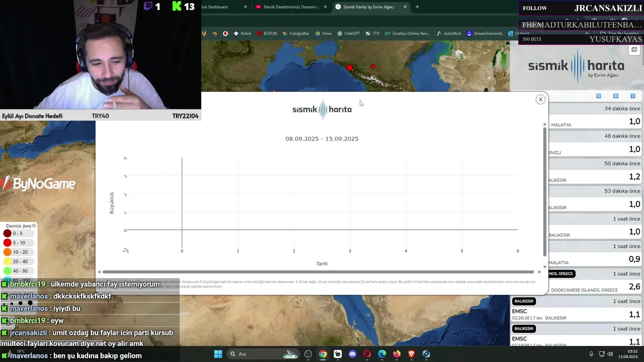Click the 5 - 10 depth color swatch

[x=8, y=243]
